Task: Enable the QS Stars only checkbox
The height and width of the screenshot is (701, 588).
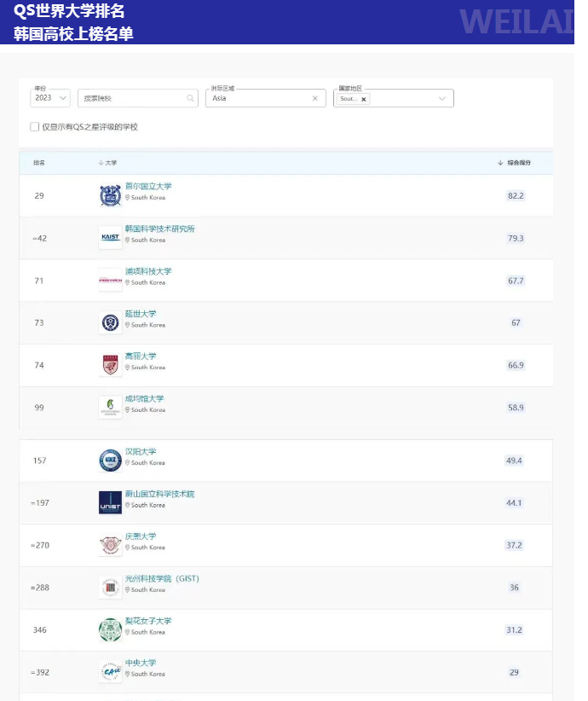Action: (x=34, y=127)
